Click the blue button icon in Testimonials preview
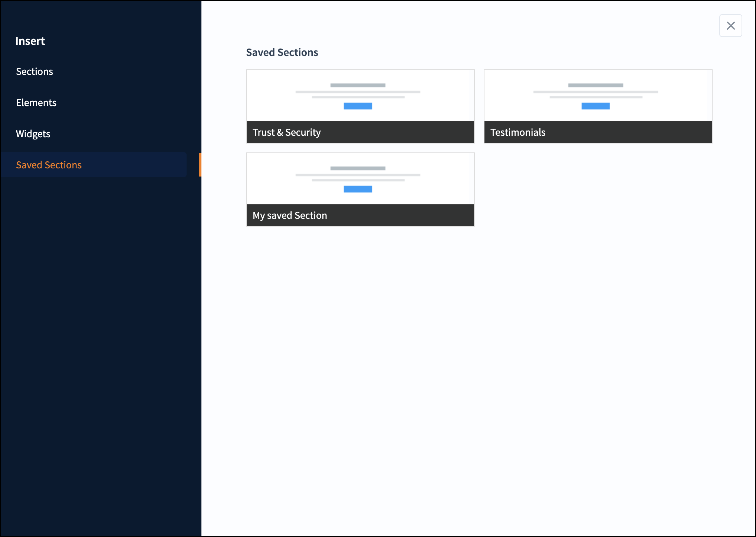 click(x=595, y=106)
